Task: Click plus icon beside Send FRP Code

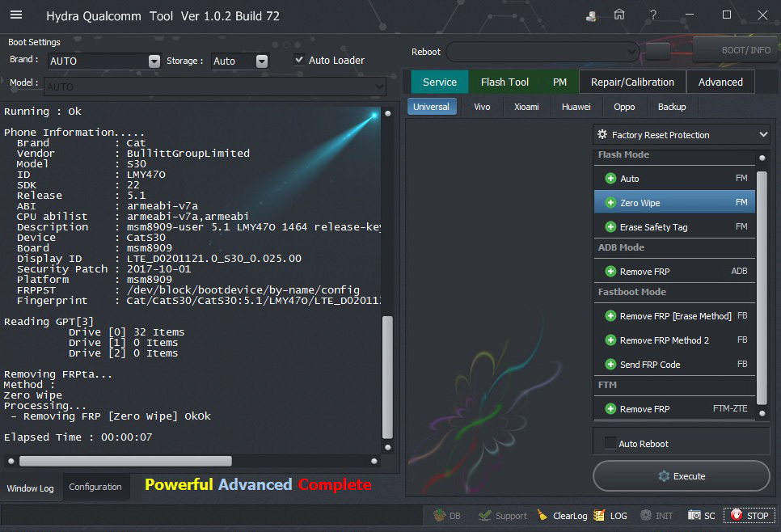Action: tap(610, 365)
